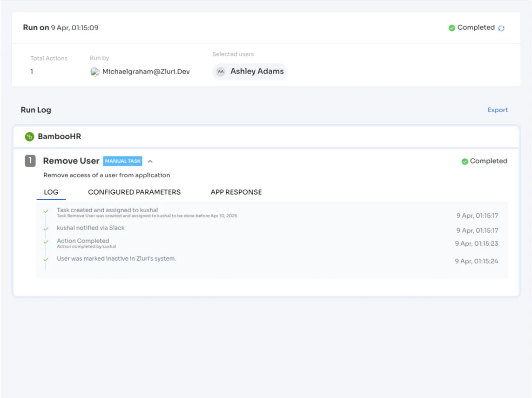Click the 9 Apr, 01:15:24 timestamp
Viewport: 532px width, 398px height.
tap(476, 261)
